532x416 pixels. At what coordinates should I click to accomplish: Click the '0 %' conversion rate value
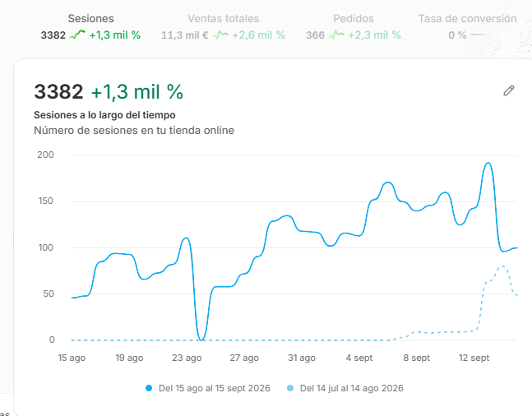coord(457,35)
